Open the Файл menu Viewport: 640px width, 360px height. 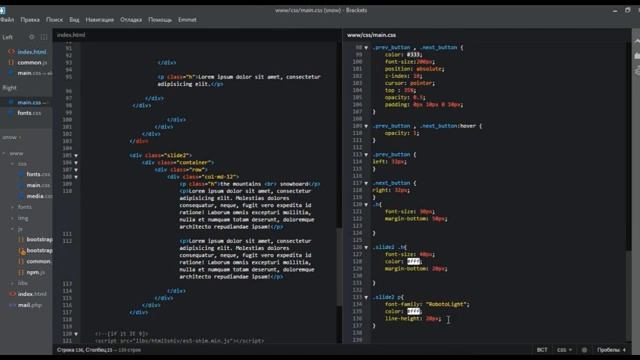(7, 20)
